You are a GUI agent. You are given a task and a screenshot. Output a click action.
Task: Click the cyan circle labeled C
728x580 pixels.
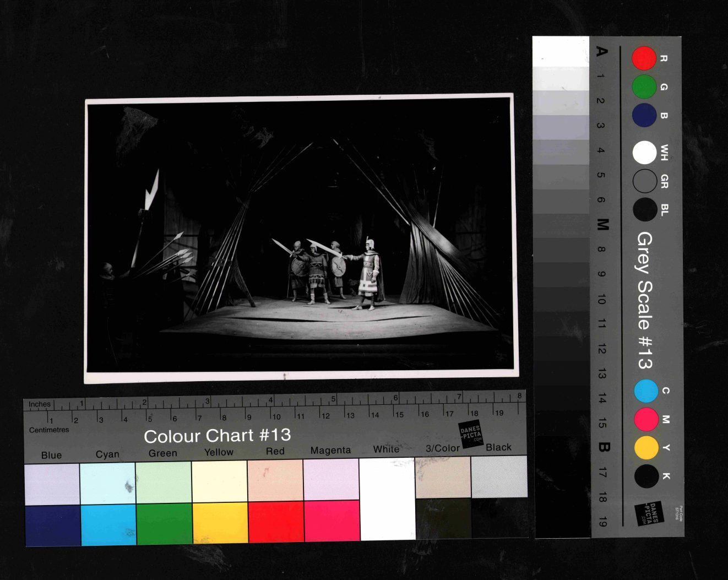(x=646, y=391)
